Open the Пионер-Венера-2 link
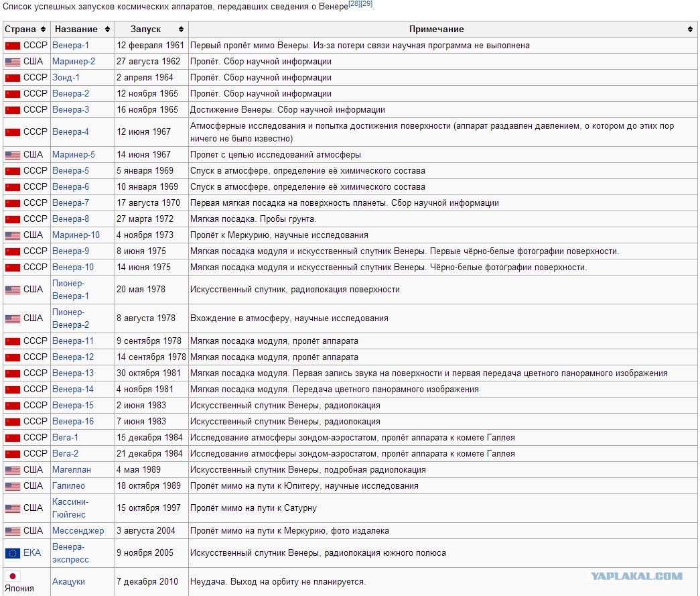The height and width of the screenshot is (596, 700). (70, 318)
